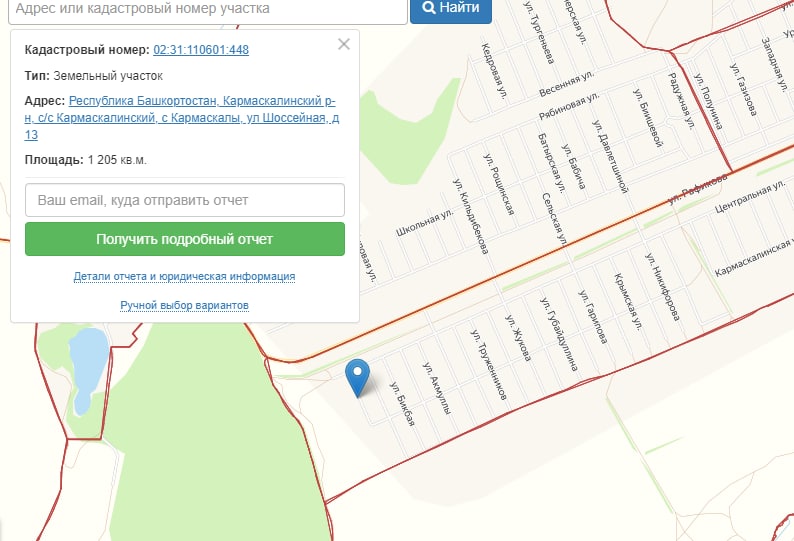Click Крымская ул. street label
This screenshot has height=541, width=794.
coord(628,301)
